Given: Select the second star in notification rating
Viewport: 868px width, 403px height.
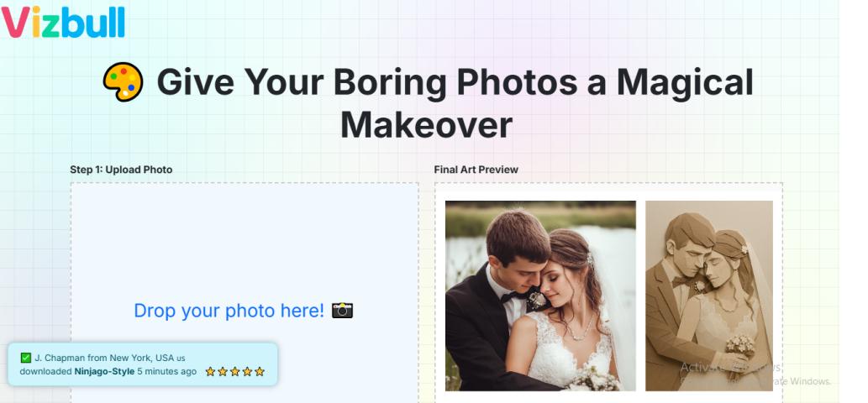Looking at the screenshot, I should [223, 371].
